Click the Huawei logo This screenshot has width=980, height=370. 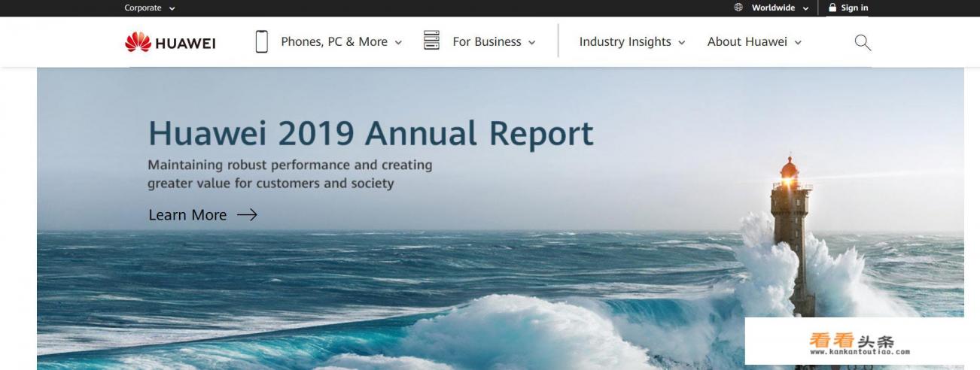coord(170,42)
